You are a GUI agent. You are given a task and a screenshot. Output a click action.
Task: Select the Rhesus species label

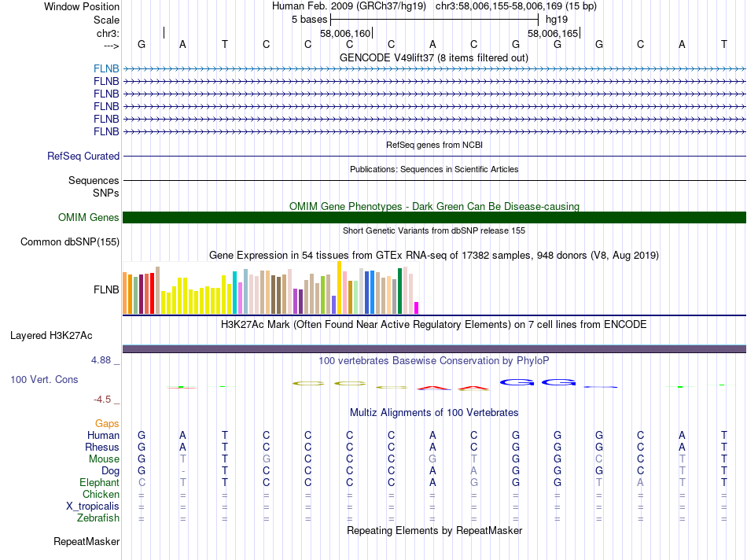pos(101,447)
